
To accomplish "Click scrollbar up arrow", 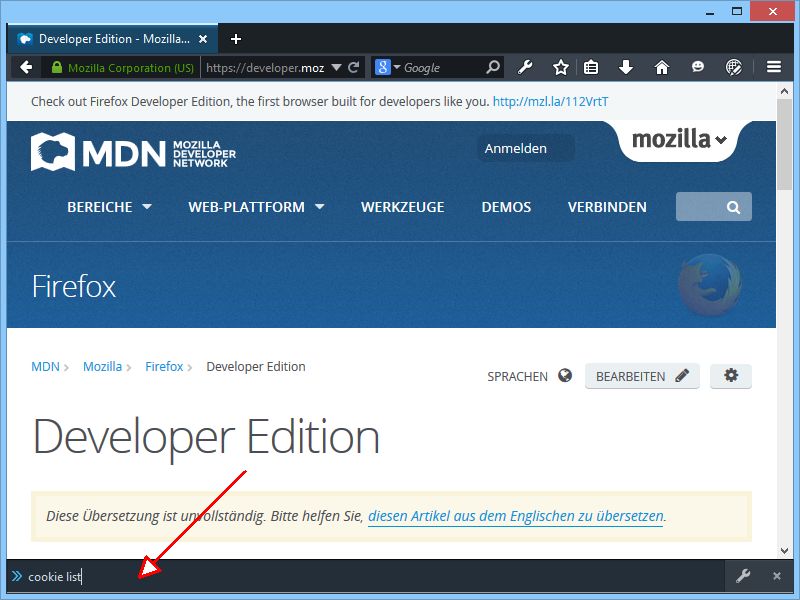I will pyautogui.click(x=784, y=91).
